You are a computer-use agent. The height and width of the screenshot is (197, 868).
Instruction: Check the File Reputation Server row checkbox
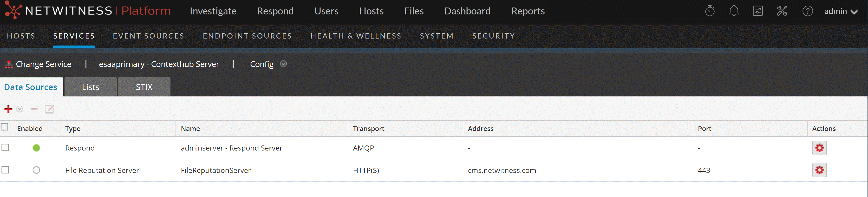point(5,170)
